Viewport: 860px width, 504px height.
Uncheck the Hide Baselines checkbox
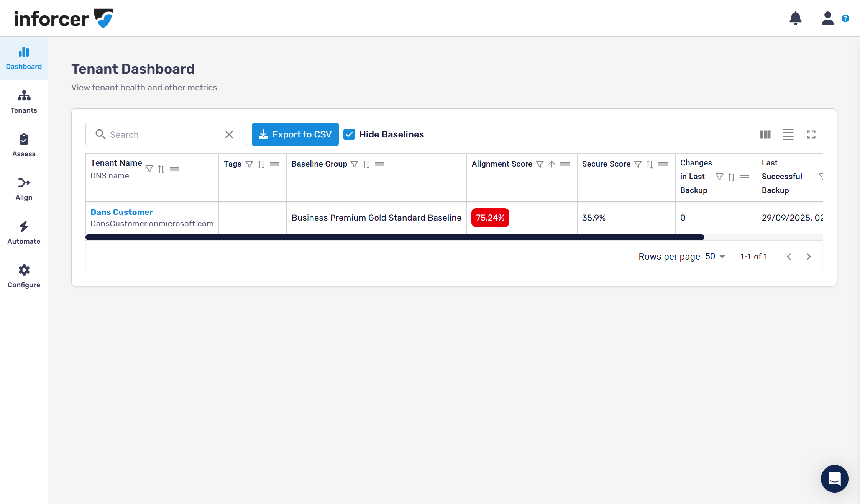point(349,134)
